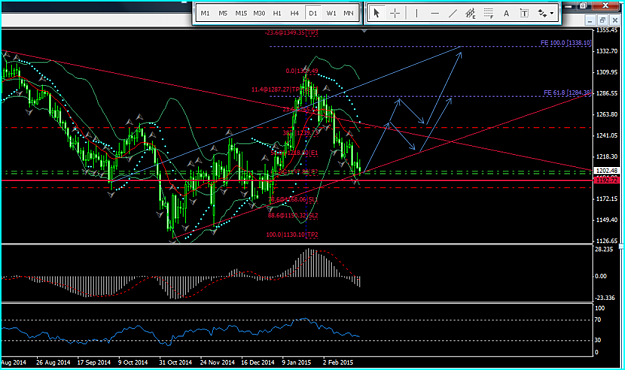Click the FE 61.8 [1284.38] label
The height and width of the screenshot is (370, 625).
[x=568, y=92]
